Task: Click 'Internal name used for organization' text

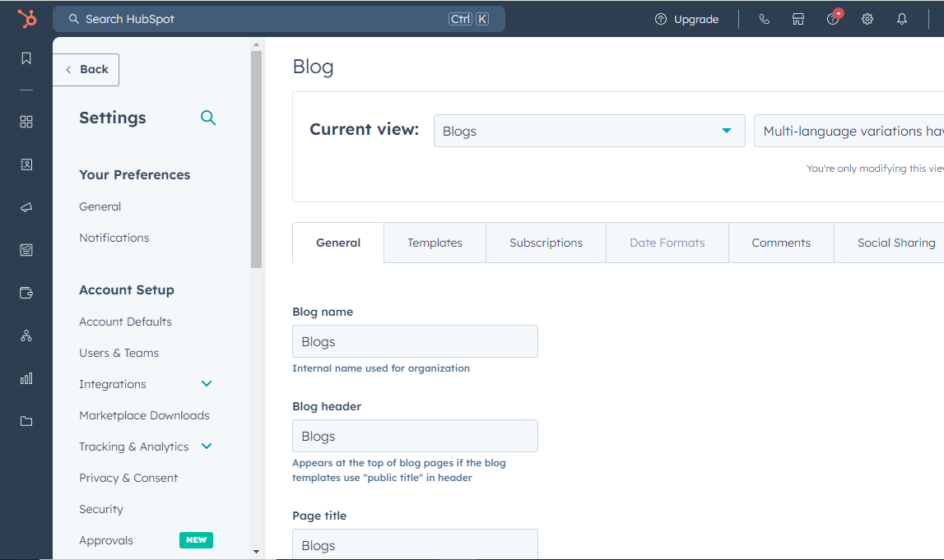Action: coord(381,368)
